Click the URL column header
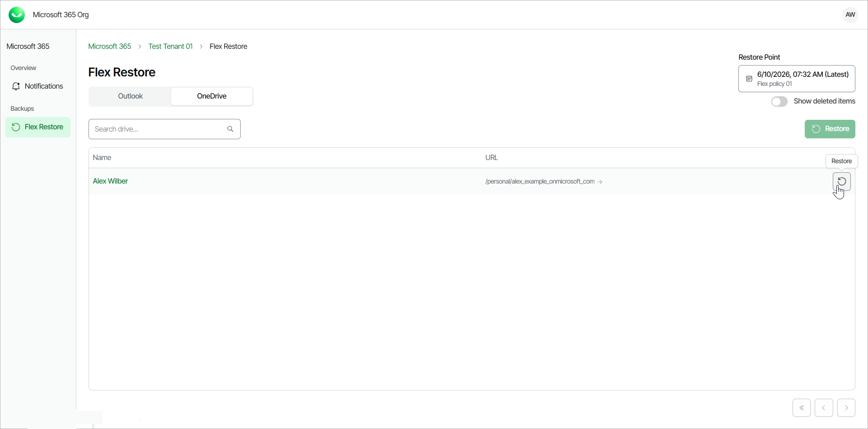Image resolution: width=868 pixels, height=429 pixels. (491, 158)
